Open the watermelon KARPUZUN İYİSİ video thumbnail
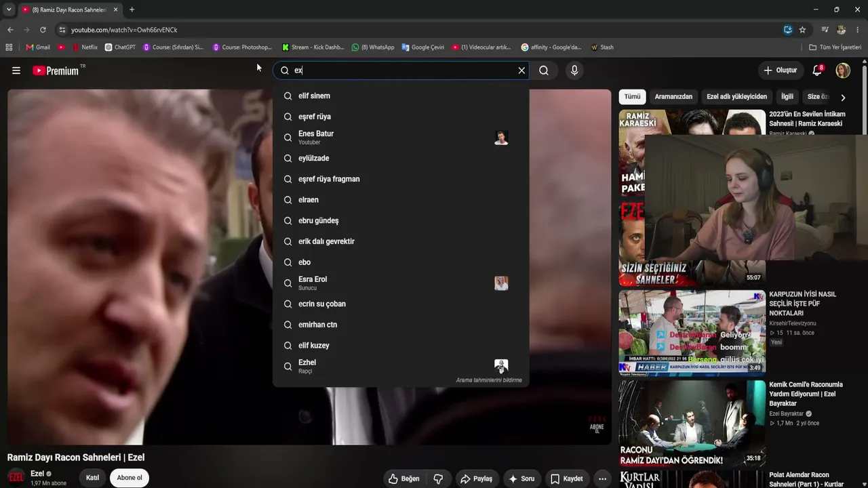 (x=692, y=333)
